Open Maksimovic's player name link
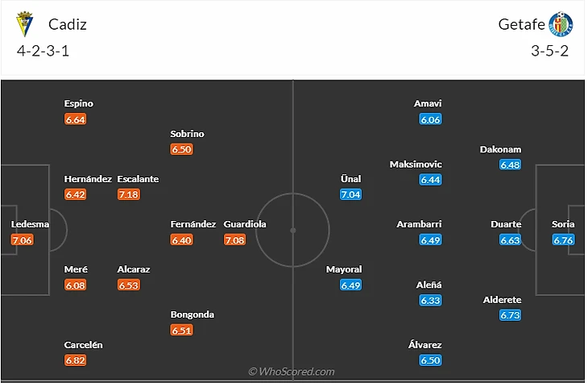The height and width of the screenshot is (383, 588). 416,164
